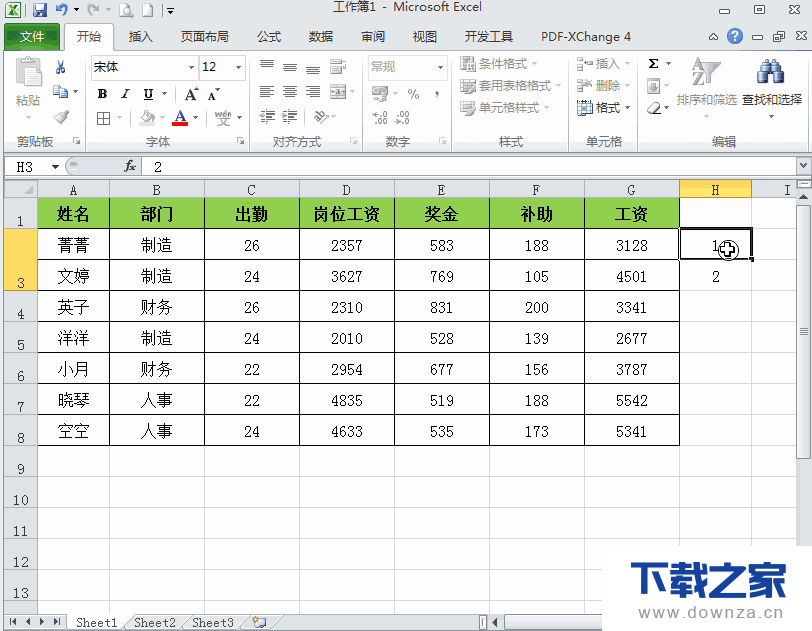Select the Format Painter brush icon
The height and width of the screenshot is (631, 812).
tap(61, 117)
